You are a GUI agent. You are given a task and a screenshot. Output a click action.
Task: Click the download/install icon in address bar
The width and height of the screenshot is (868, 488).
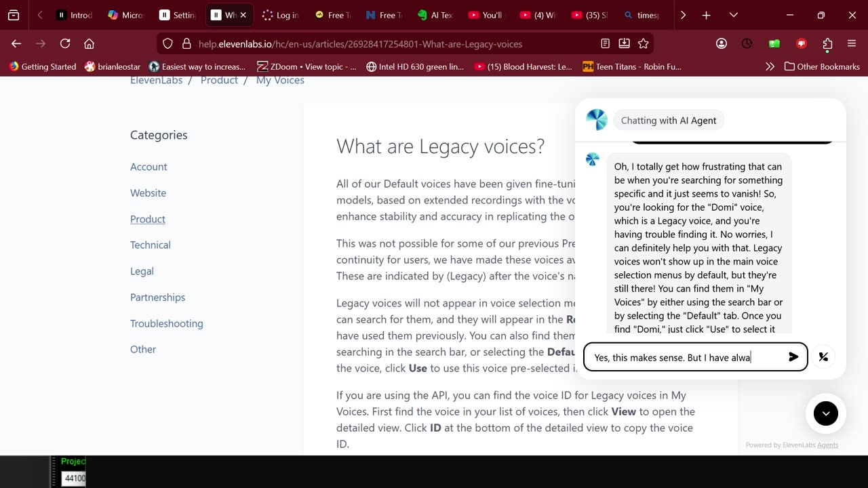click(x=624, y=43)
